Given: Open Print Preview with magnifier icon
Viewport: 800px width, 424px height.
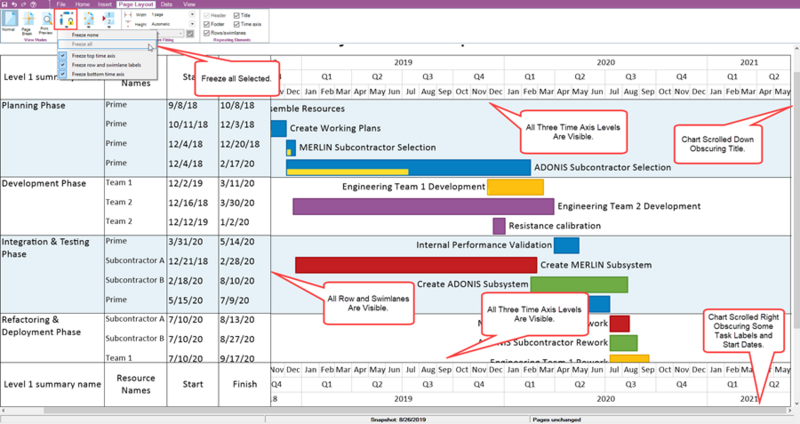Looking at the screenshot, I should 46,22.
